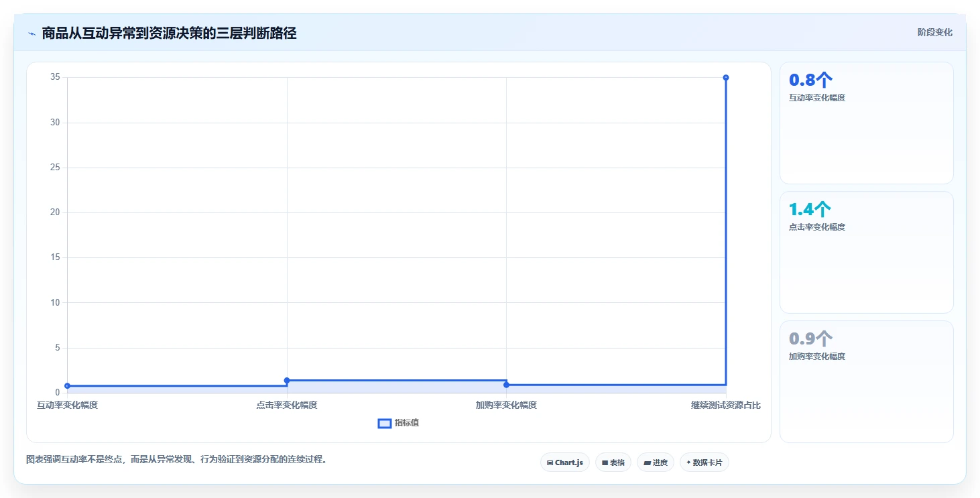Click the data point for 加购率变化幅度
The image size is (980, 498).
pyautogui.click(x=506, y=385)
